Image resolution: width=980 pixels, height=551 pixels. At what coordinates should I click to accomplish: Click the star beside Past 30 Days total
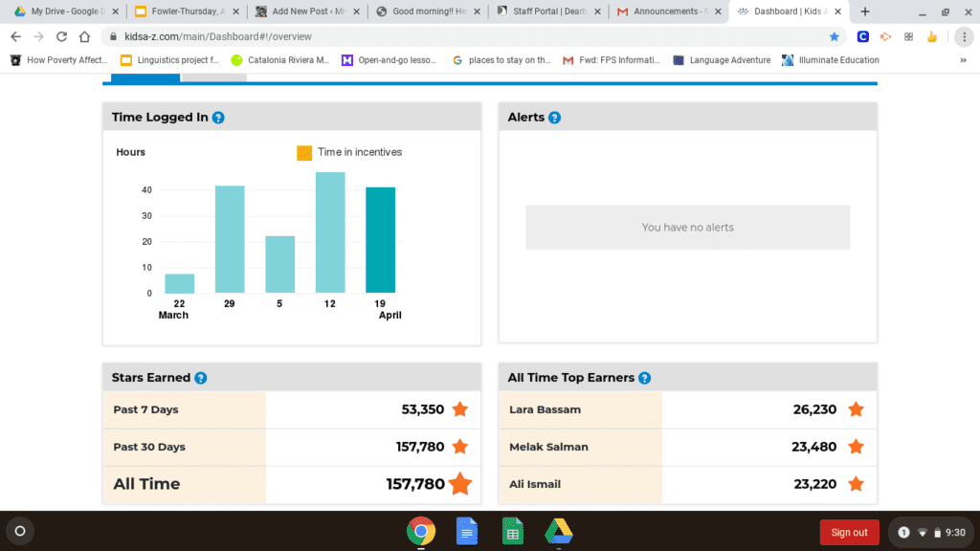click(460, 447)
